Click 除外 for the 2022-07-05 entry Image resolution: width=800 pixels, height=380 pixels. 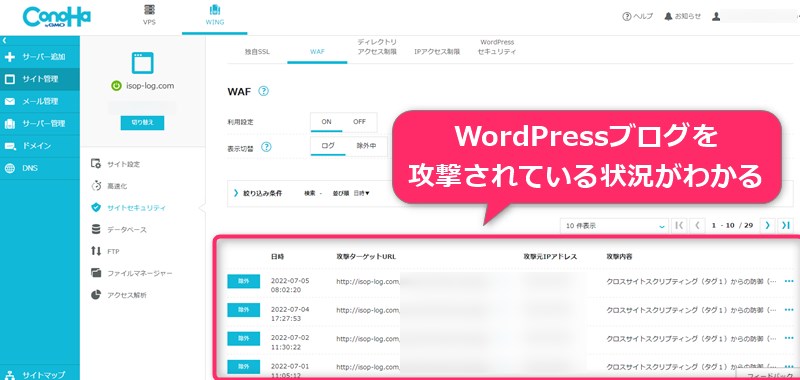coord(243,281)
